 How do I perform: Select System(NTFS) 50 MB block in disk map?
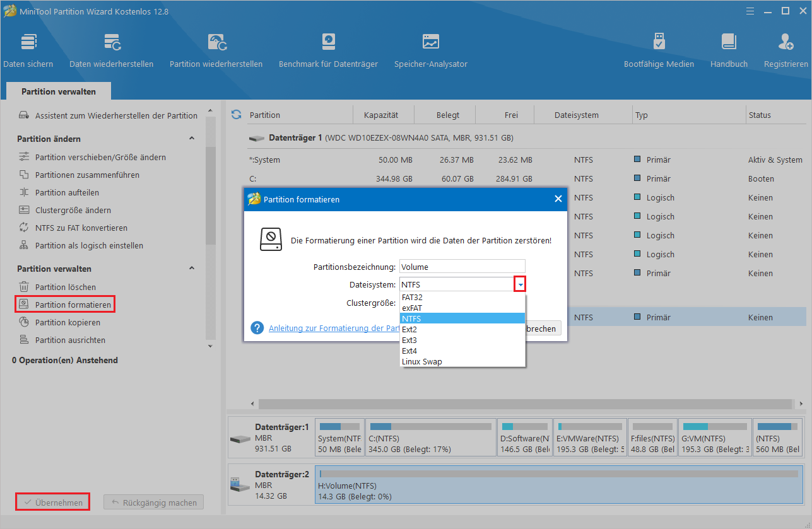point(339,437)
